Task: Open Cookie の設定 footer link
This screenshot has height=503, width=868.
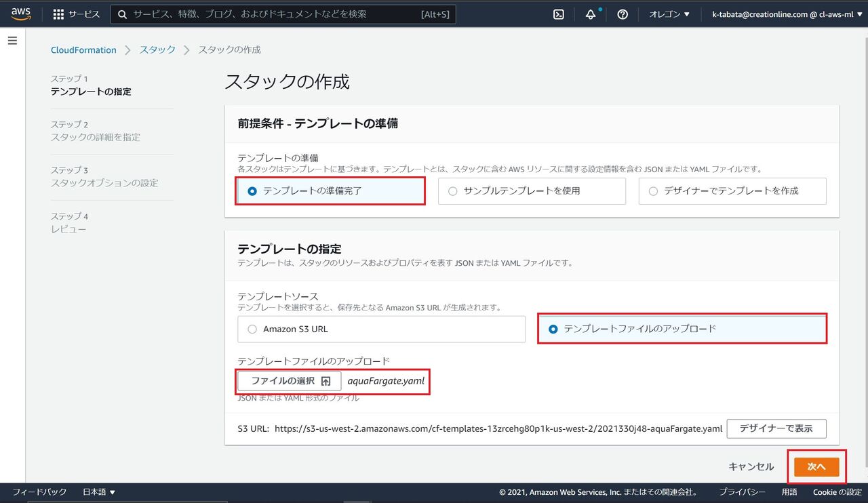Action: 837,492
